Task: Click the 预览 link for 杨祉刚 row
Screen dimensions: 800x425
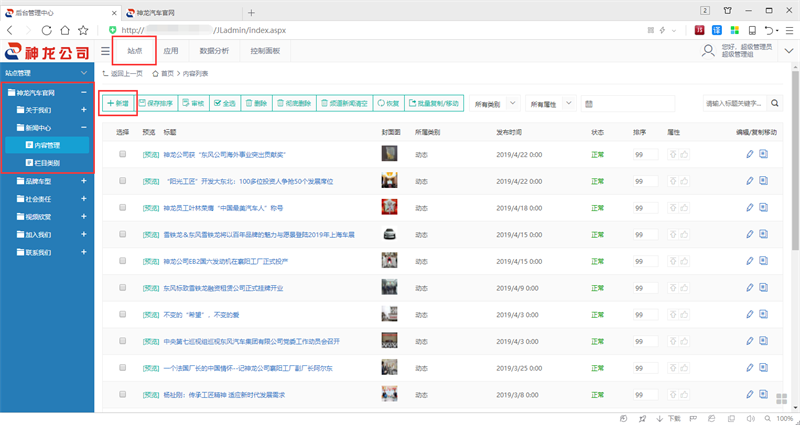Action: [151, 395]
